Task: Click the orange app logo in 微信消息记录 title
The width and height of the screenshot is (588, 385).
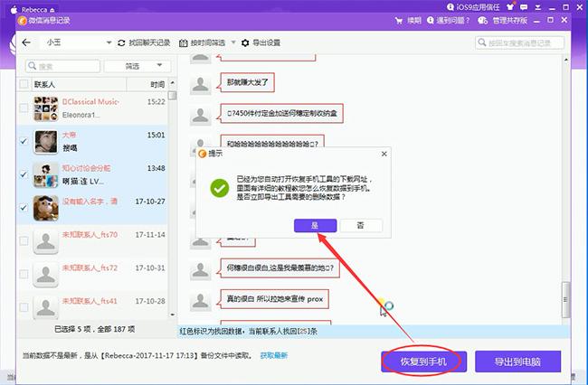Action: pos(23,21)
